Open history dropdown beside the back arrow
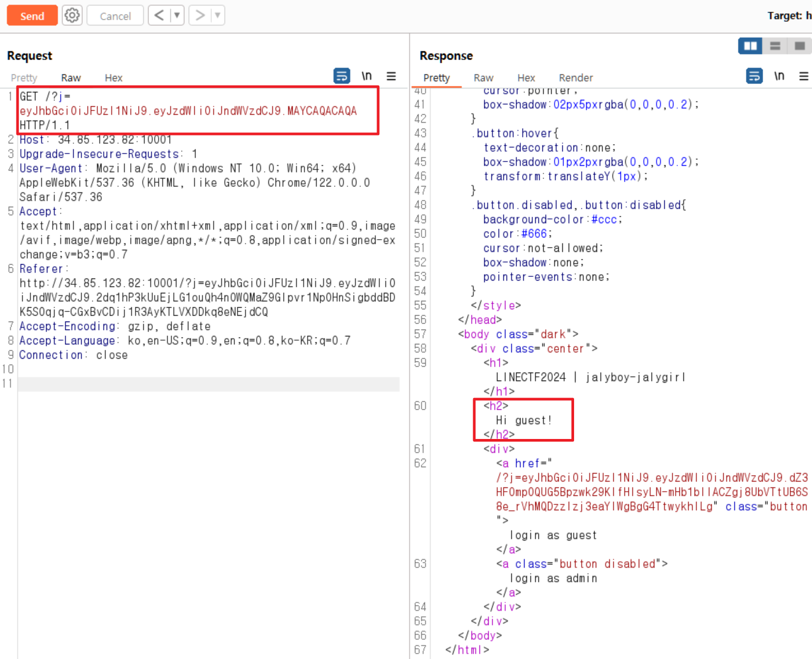The height and width of the screenshot is (659, 812). [x=177, y=15]
